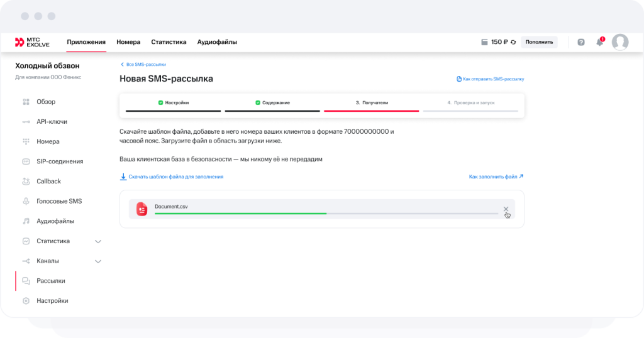
Task: Go to the completed Содержание step
Action: tap(272, 102)
